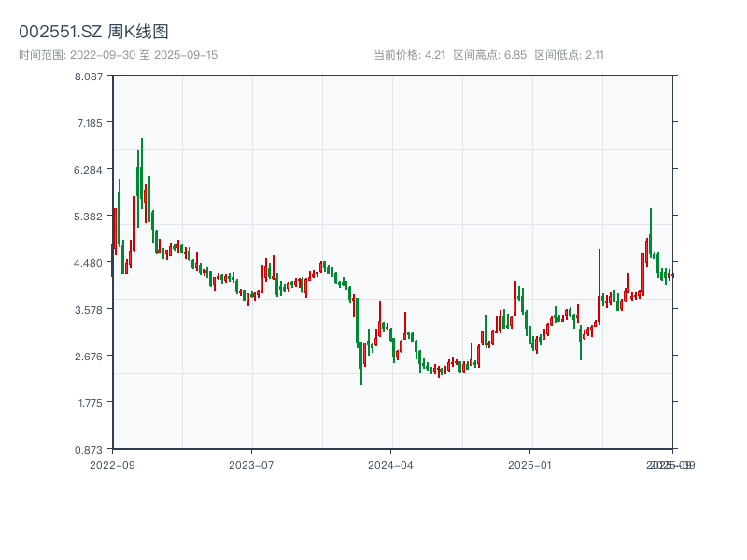Click the 当前价格: 4.21 label
Viewport: 747px width, 560px height.
click(x=409, y=55)
